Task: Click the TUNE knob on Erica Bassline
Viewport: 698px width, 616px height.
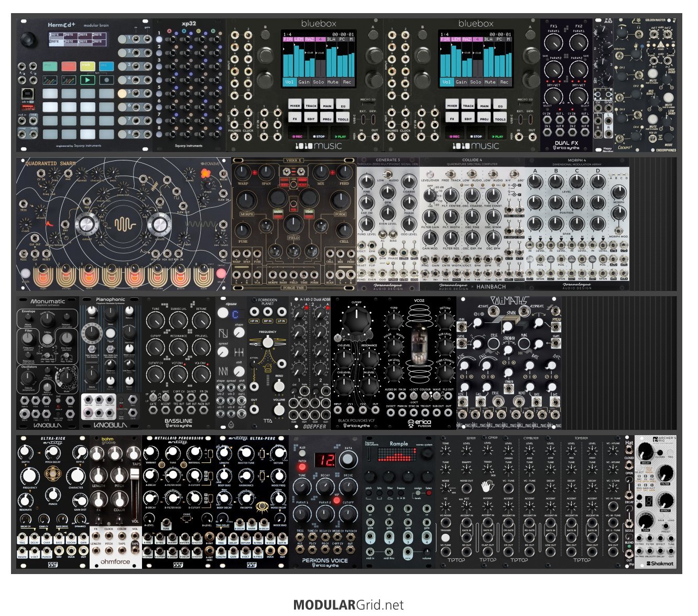Action: click(x=156, y=320)
